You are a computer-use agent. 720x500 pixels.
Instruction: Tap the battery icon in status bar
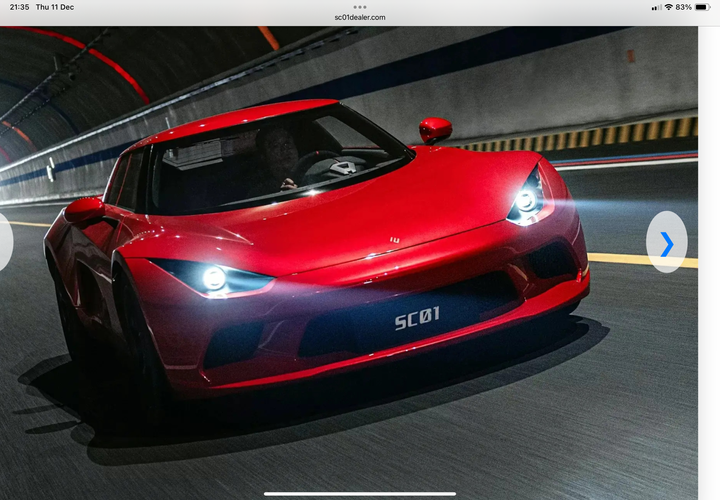702,7
